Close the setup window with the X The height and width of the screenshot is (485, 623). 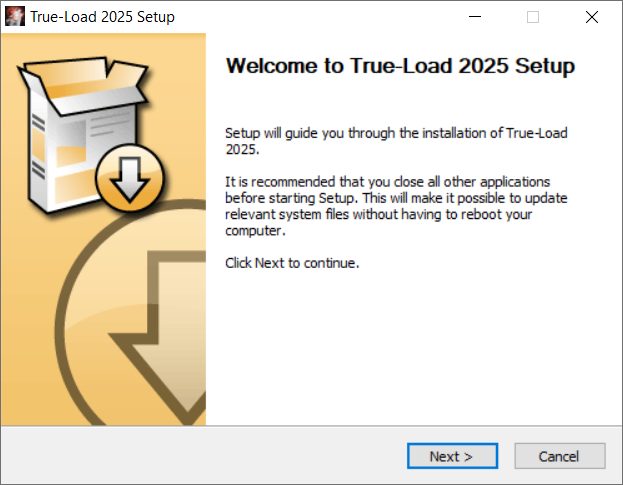click(592, 17)
